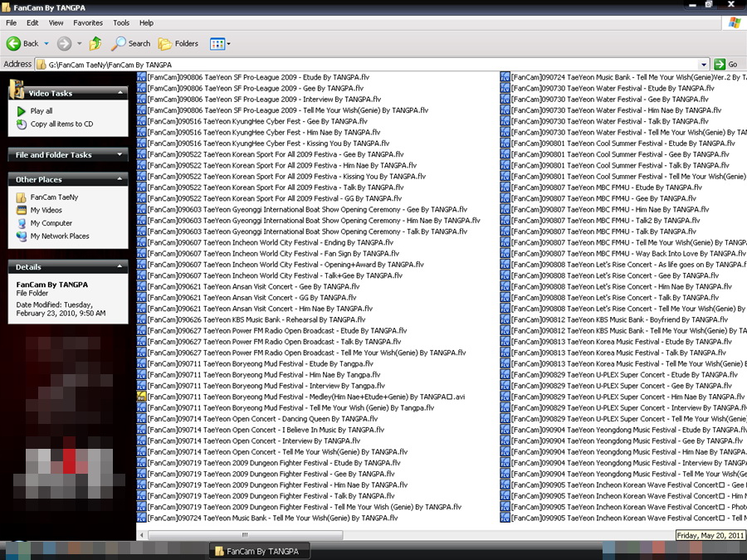Select 'Incheon World City Festival - Ending' file
The width and height of the screenshot is (747, 560).
tap(271, 242)
